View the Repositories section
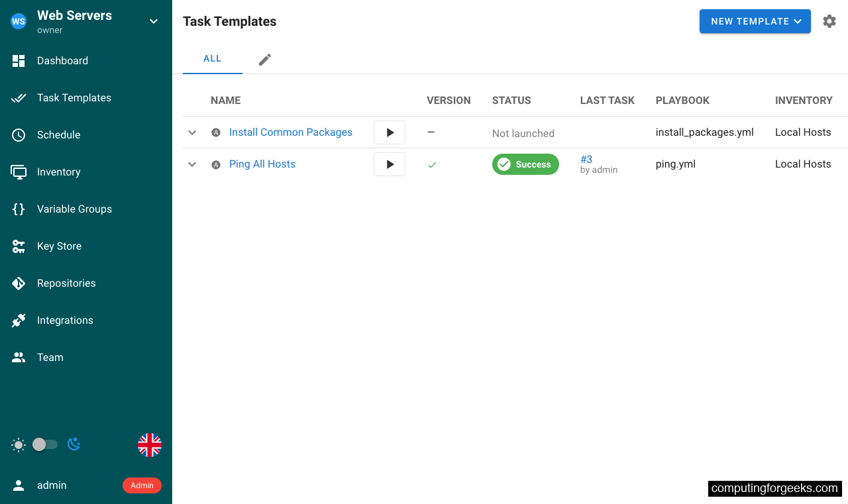 (x=67, y=283)
